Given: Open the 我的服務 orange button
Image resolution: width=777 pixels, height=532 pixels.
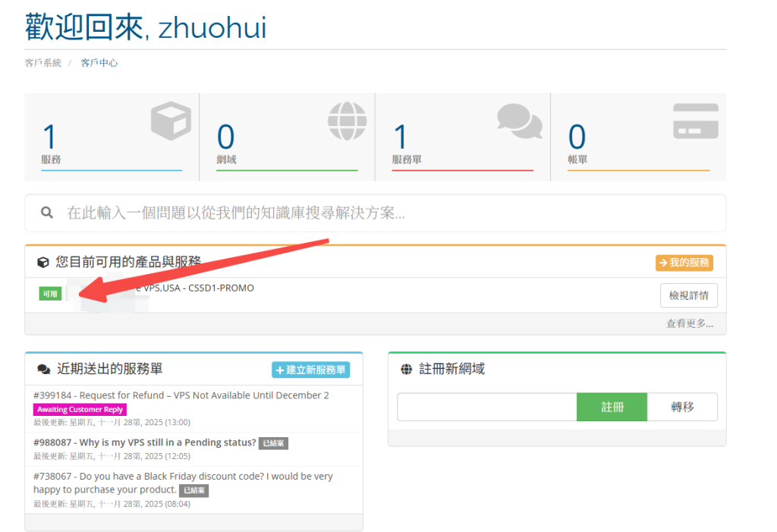Looking at the screenshot, I should pyautogui.click(x=684, y=263).
